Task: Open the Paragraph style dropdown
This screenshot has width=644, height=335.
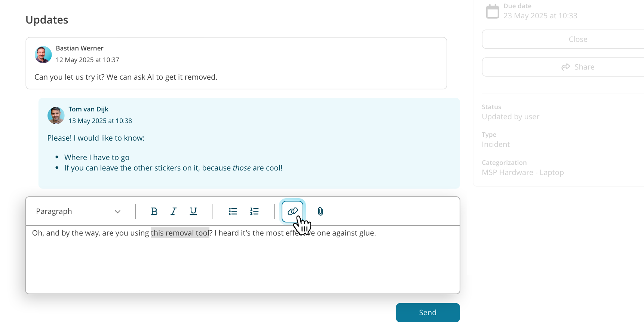Action: 79,212
